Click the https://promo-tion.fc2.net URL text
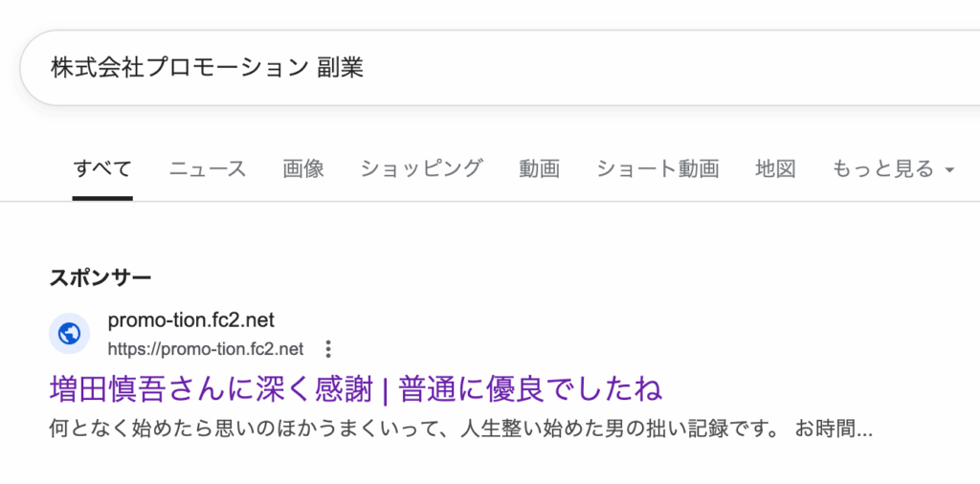This screenshot has height=484, width=980. point(206,349)
